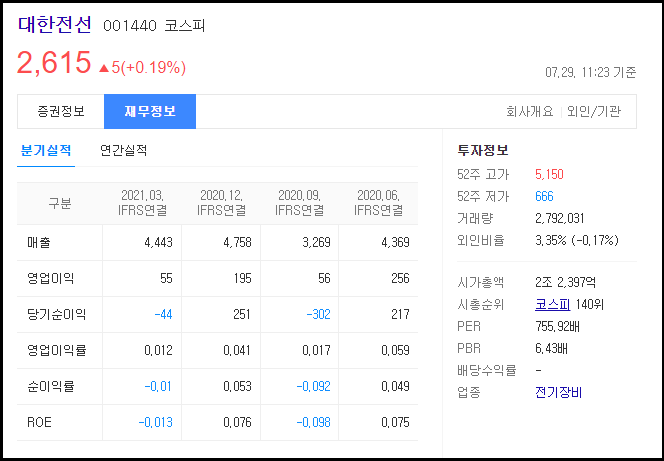Click the foreign ratio 3.35% (-0.17%)
Screen dimensions: 664x461
[577, 240]
